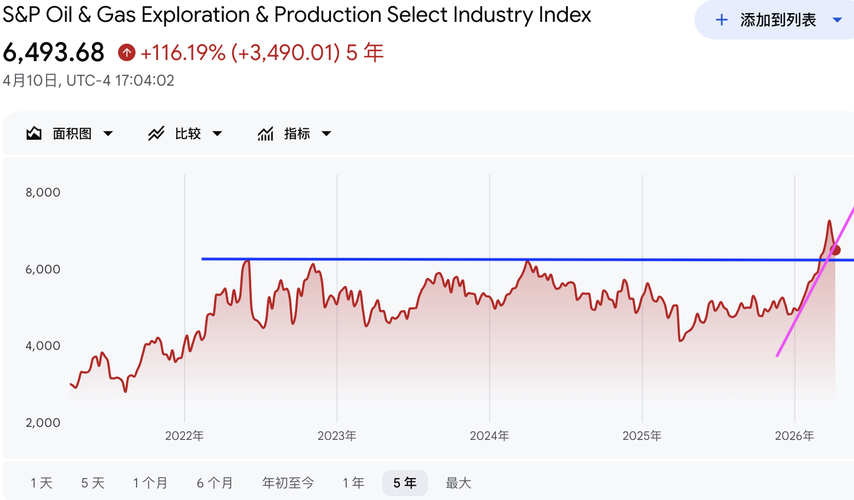This screenshot has height=500, width=854.
Task: Click the red up-arrow change icon
Action: [127, 53]
